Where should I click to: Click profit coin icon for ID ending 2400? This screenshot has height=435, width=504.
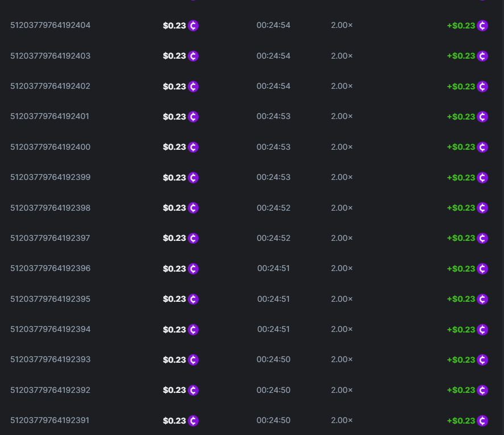482,147
